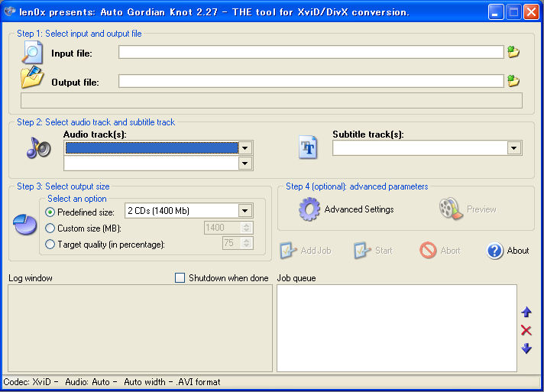Click the Advanced Settings label

[359, 209]
